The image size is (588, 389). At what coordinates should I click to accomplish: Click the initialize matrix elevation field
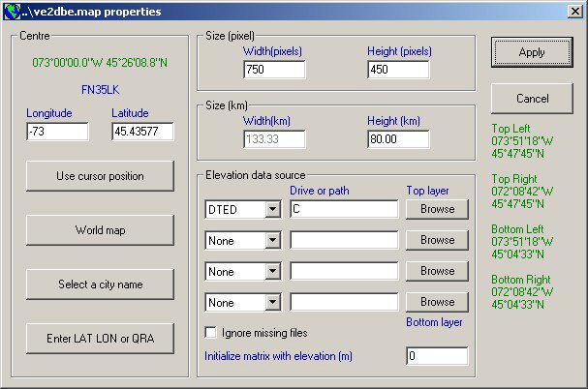tap(437, 356)
